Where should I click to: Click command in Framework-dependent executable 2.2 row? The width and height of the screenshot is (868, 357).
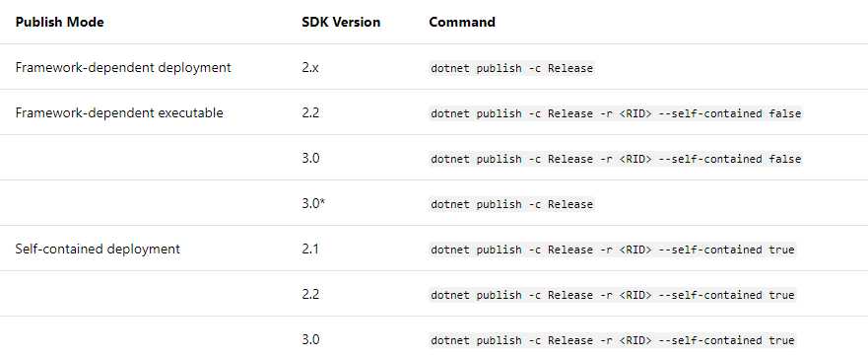tap(616, 113)
